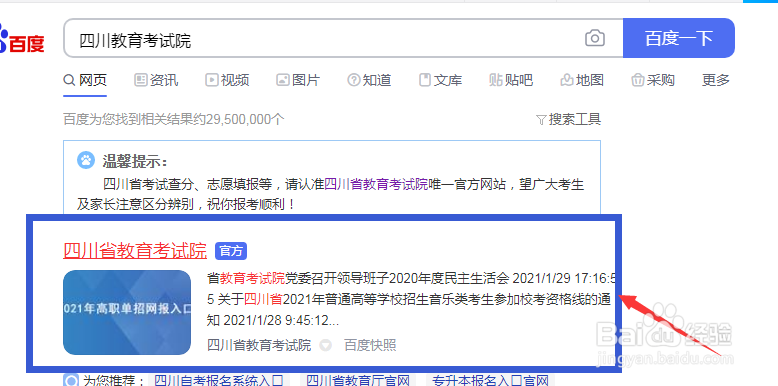
Task: Expand the dropdown arrow beside the source name
Action: point(325,345)
